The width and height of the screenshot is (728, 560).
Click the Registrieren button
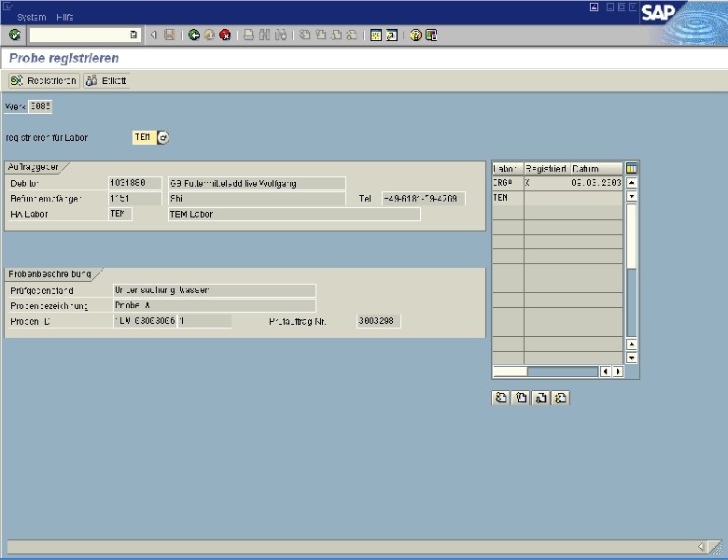click(44, 81)
